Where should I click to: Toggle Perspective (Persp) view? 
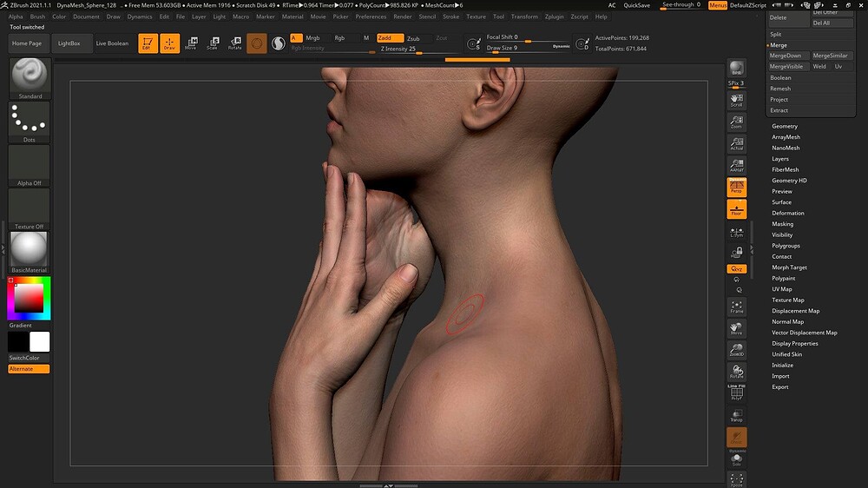[x=736, y=188]
